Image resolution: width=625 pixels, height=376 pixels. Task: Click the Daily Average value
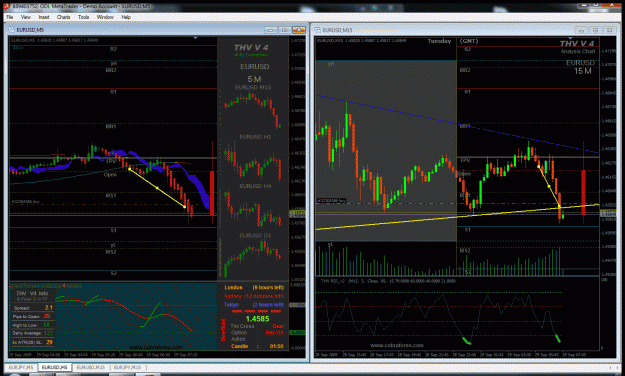(48, 333)
